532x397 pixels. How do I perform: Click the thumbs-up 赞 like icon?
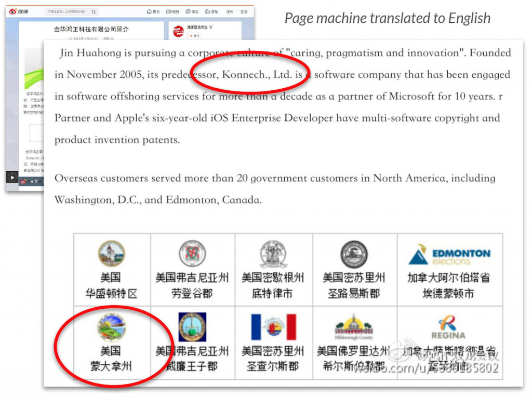coord(33,182)
